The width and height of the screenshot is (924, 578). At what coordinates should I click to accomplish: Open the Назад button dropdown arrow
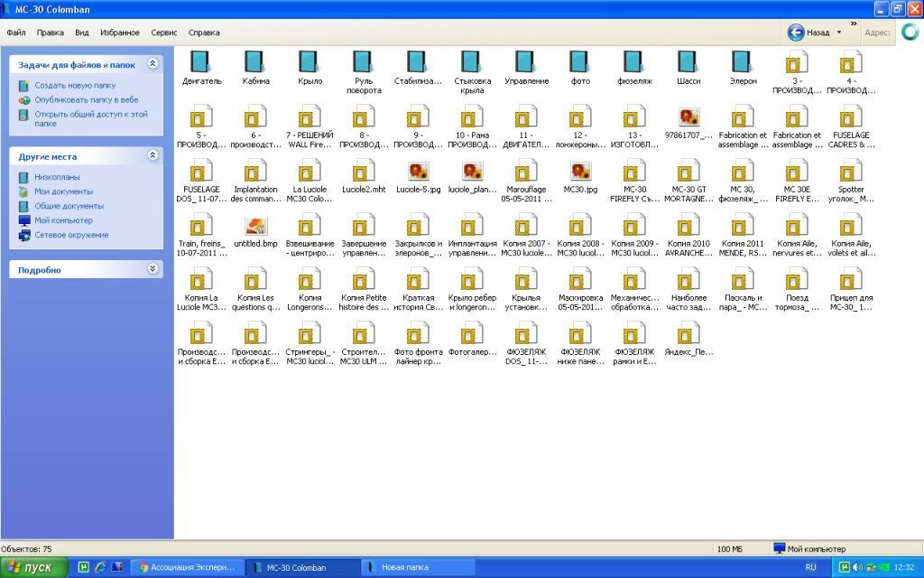(x=839, y=33)
